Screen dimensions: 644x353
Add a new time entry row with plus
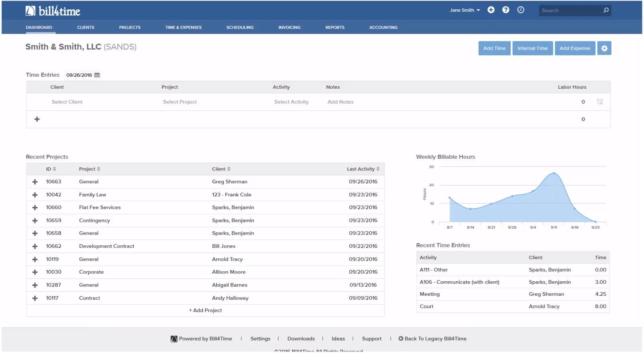pyautogui.click(x=37, y=119)
